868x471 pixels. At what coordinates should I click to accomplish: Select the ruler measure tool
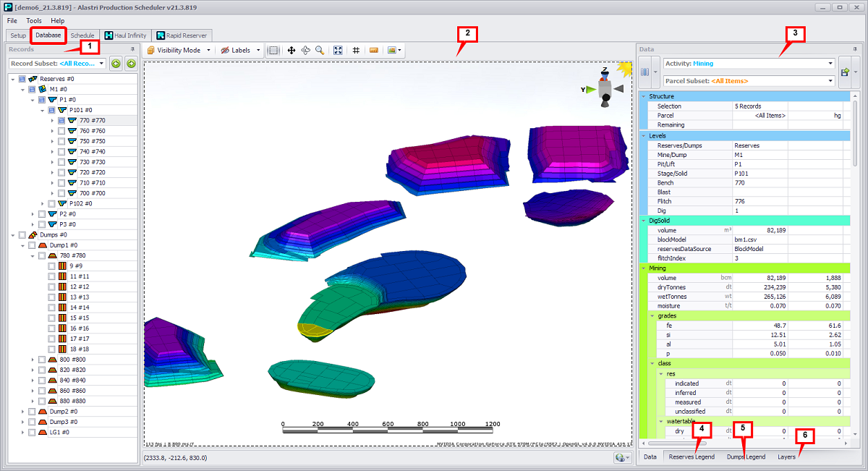tap(374, 51)
